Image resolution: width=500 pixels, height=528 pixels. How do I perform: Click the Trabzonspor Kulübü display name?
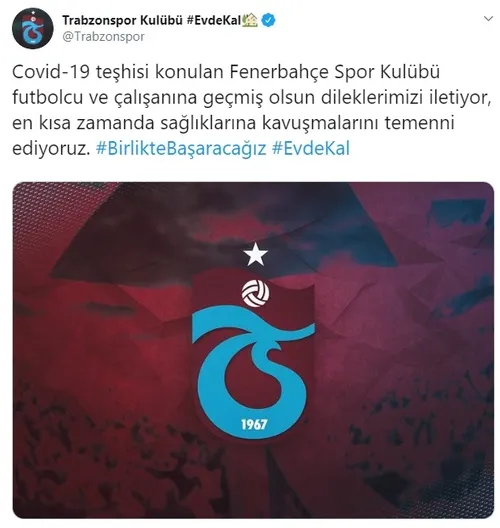(122, 21)
